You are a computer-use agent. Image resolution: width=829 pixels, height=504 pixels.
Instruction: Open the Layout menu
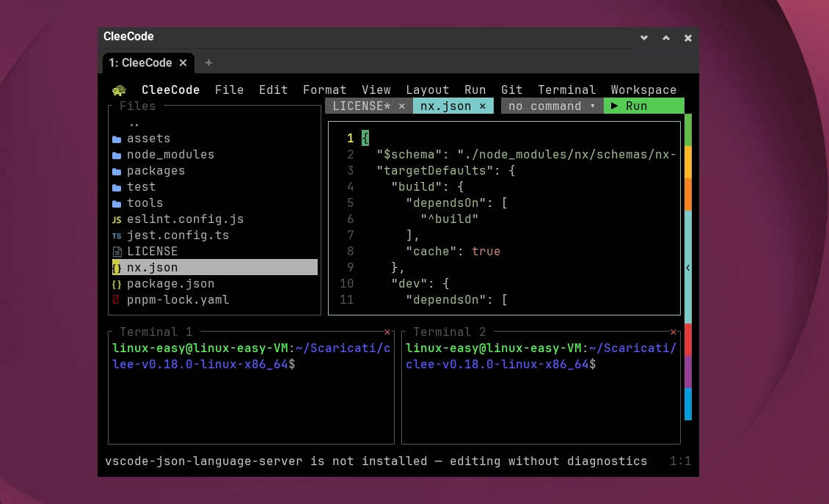pyautogui.click(x=427, y=90)
